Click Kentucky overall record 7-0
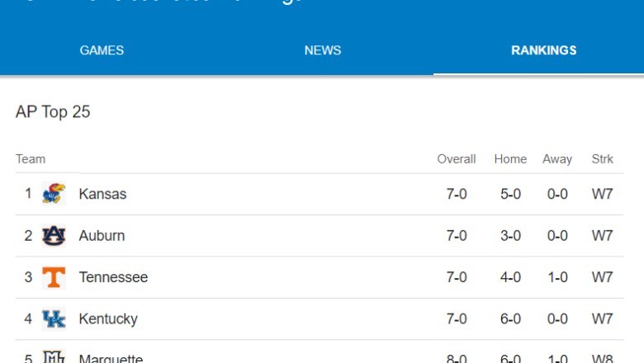 coord(457,318)
